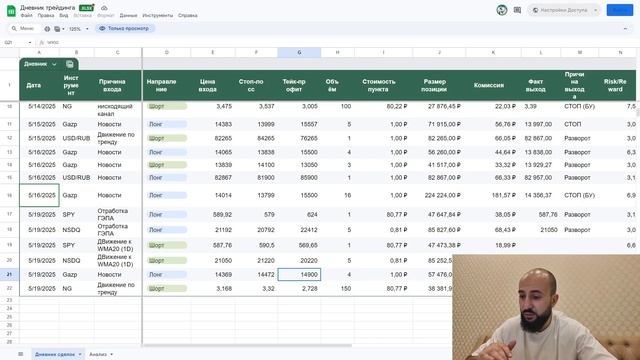Click the user account avatar
The image size is (640, 360).
pyautogui.click(x=502, y=10)
